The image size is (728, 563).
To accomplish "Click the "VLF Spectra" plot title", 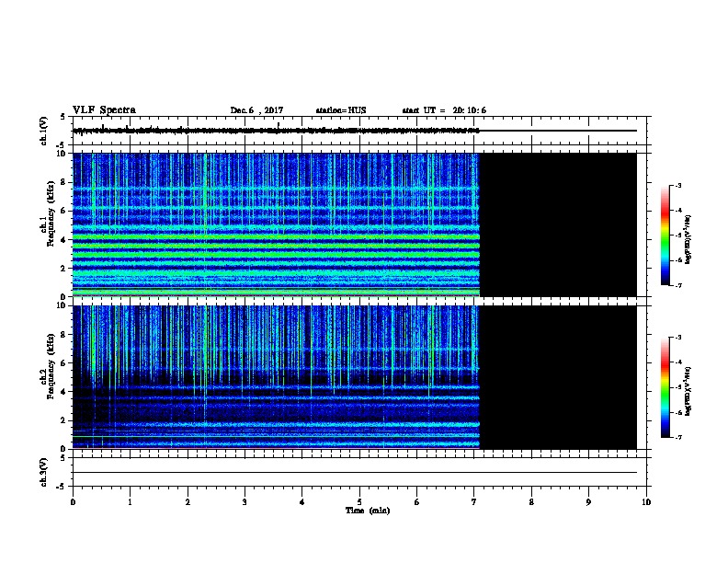I will (104, 110).
